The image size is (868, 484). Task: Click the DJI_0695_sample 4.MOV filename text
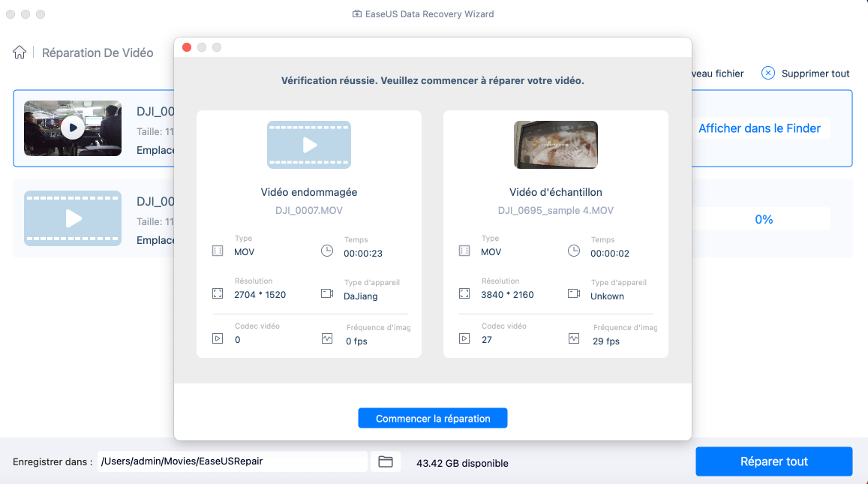click(556, 210)
